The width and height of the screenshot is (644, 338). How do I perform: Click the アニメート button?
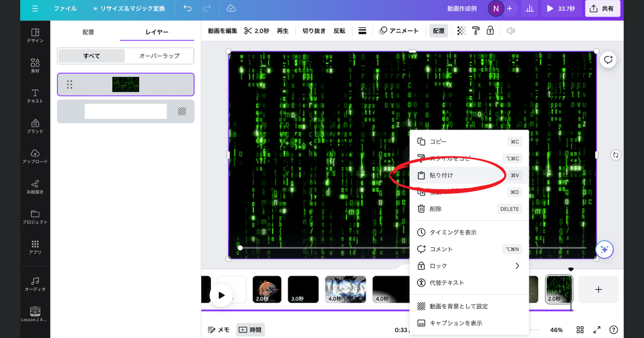pos(399,31)
